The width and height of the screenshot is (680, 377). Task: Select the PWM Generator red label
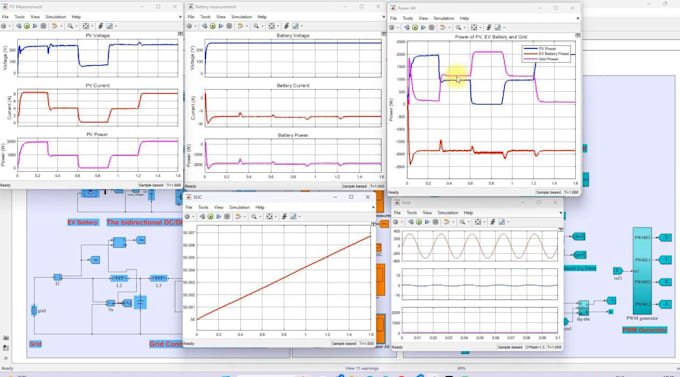[644, 330]
